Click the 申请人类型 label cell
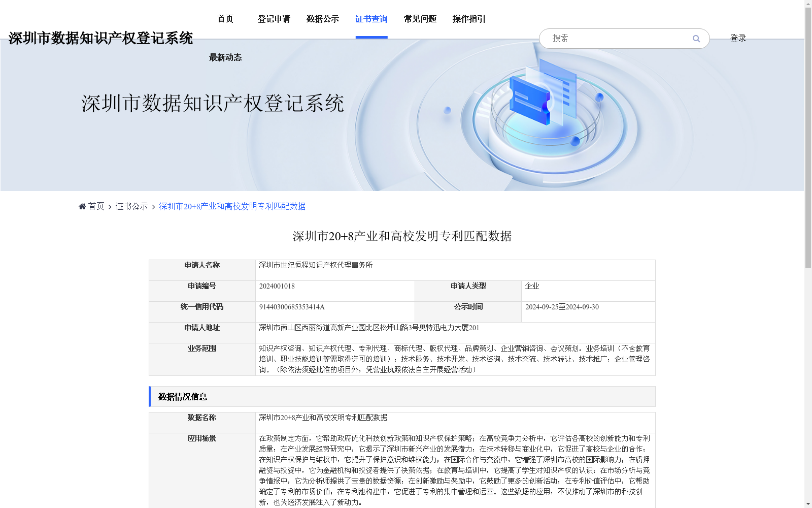The height and width of the screenshot is (508, 812). (468, 291)
